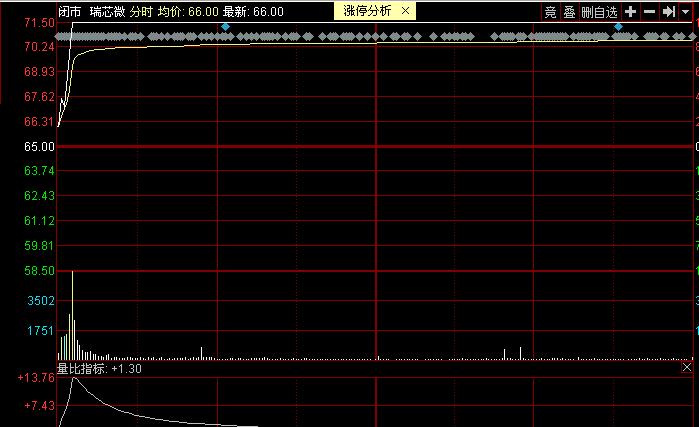Click the 65.00 reference price label
The image size is (699, 427).
pos(38,147)
